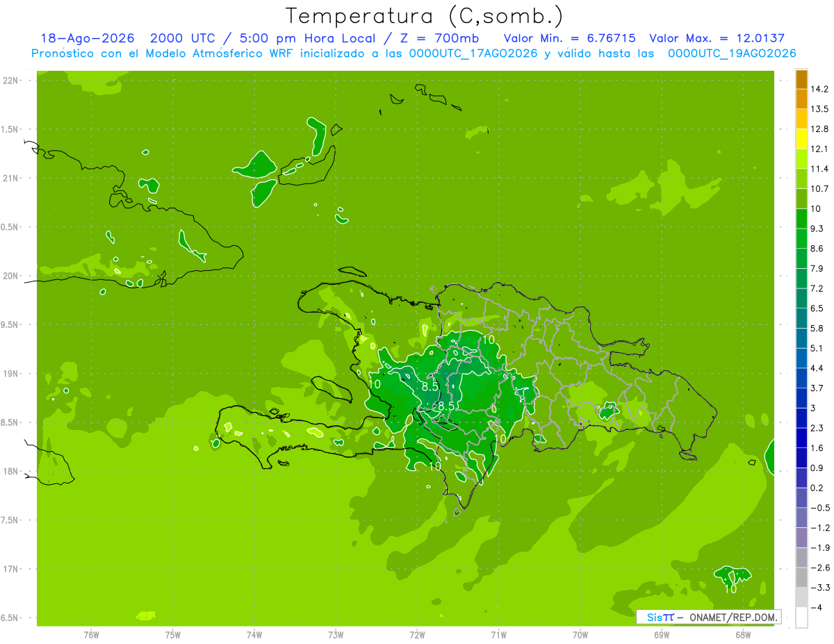Click the "71W" longitude axis label
Viewport: 834px width, 644px height.
tap(498, 634)
